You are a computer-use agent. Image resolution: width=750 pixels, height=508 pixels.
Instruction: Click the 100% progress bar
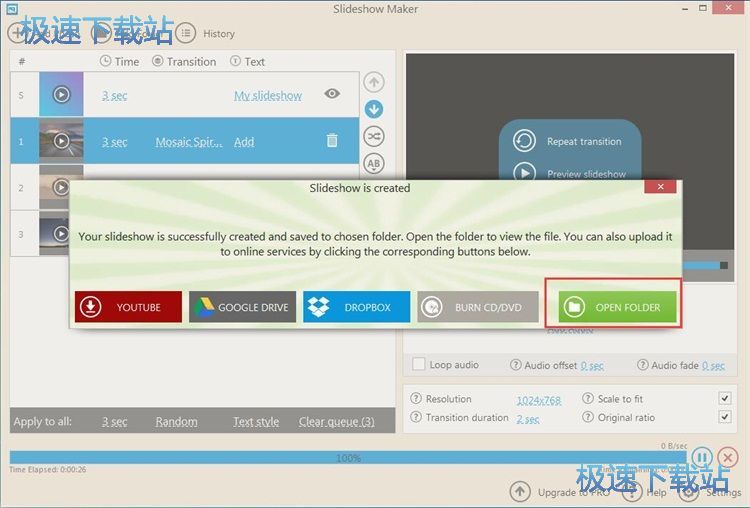(x=348, y=457)
